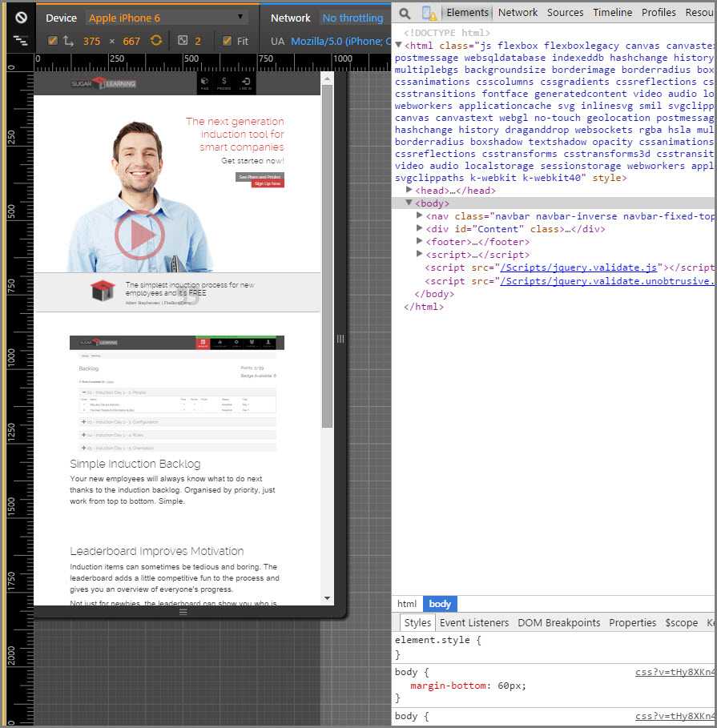Uncheck the screen resolution emulation checkbox
Screen dimensions: 717x728
53,41
